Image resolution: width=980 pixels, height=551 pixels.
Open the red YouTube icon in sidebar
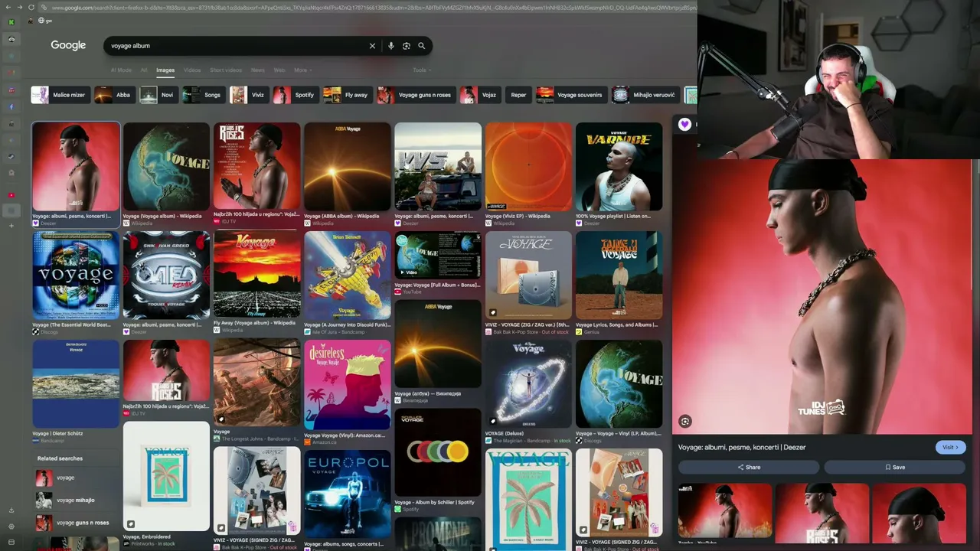11,195
